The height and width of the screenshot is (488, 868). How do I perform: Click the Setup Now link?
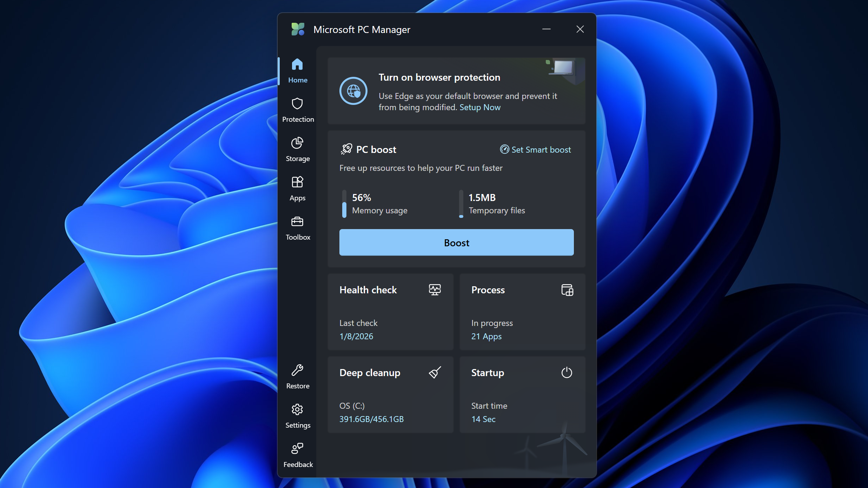(480, 107)
